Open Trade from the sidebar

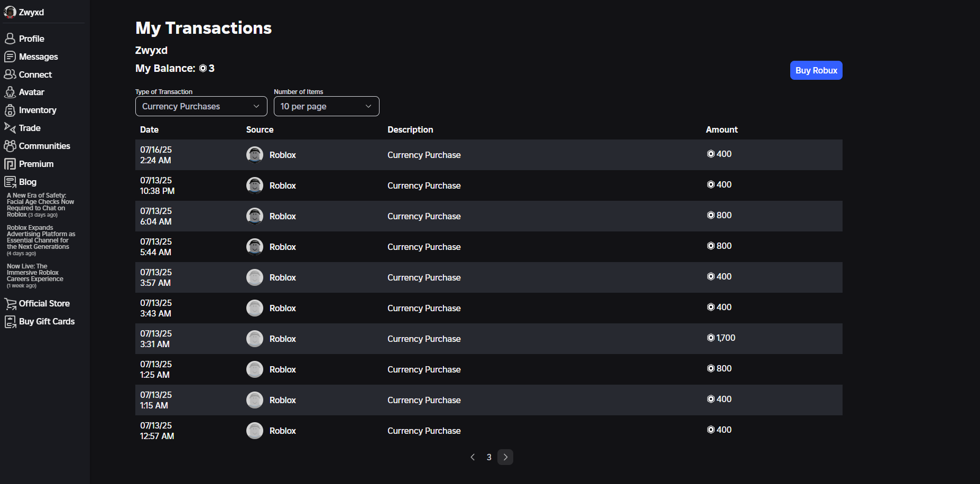[x=30, y=128]
